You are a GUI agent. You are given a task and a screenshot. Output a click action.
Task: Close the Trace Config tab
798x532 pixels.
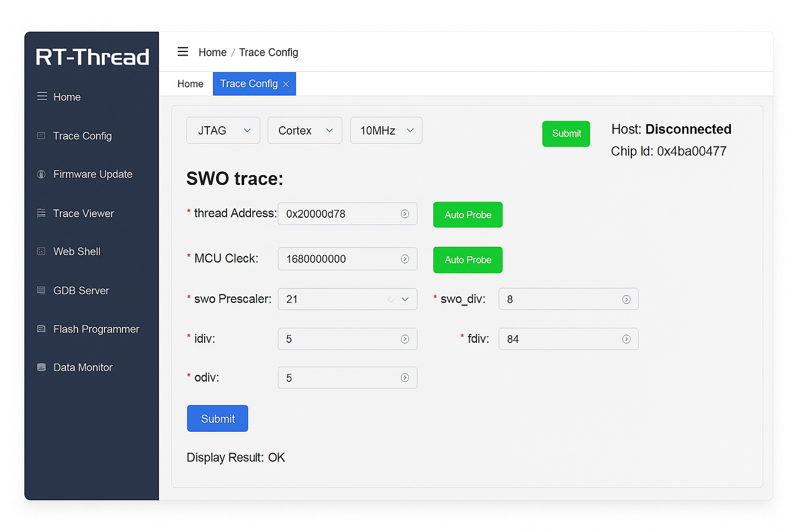coord(286,84)
